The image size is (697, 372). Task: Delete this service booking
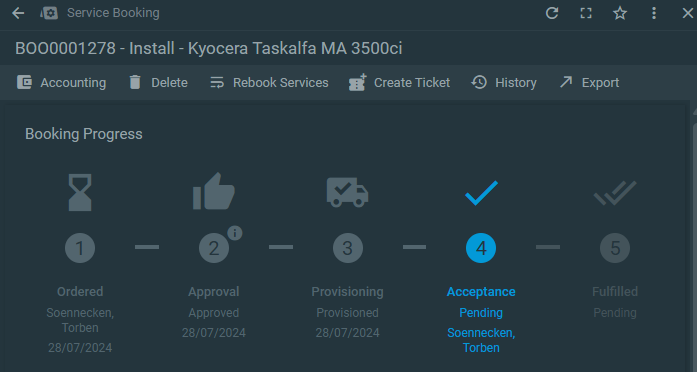coord(158,83)
